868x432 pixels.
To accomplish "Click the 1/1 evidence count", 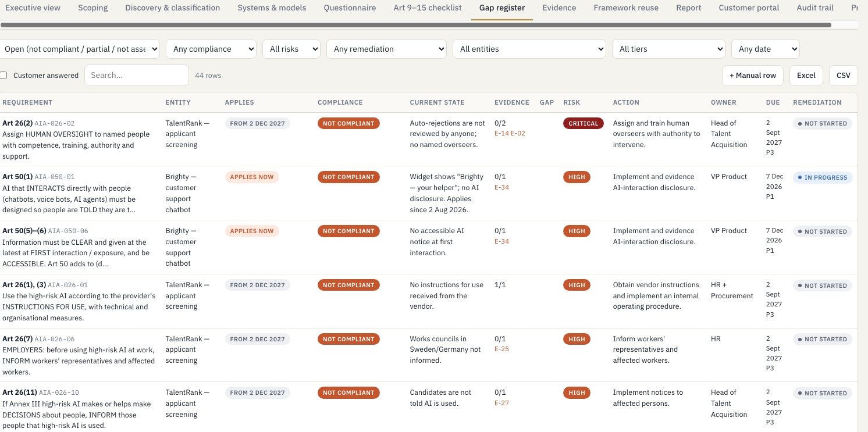I will (x=500, y=285).
